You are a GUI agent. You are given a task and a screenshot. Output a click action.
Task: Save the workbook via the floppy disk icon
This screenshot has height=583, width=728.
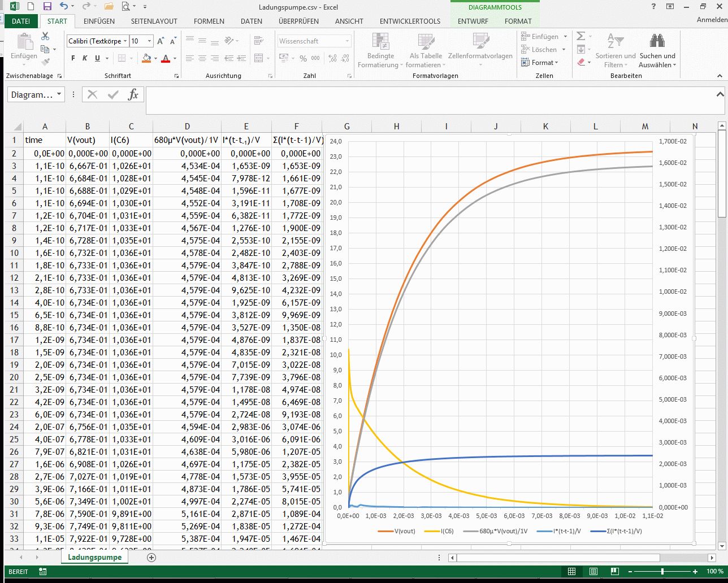click(47, 7)
